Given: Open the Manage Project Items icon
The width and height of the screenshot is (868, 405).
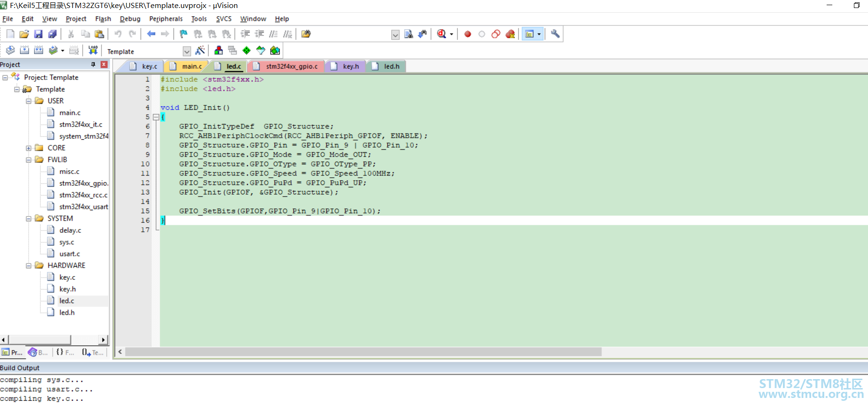Looking at the screenshot, I should point(219,50).
